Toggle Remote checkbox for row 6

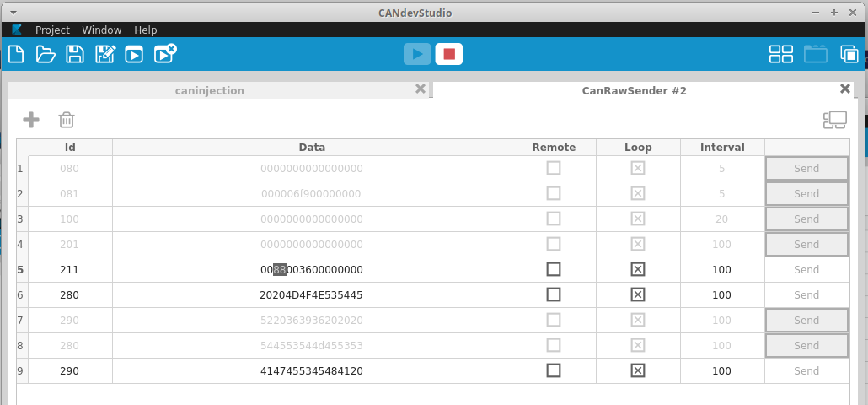554,294
